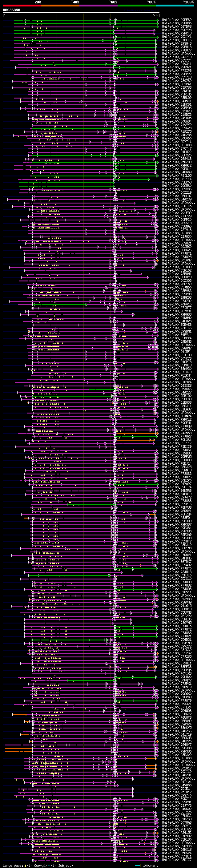
Task: Click the query ID BB936350
Action: point(11,10)
